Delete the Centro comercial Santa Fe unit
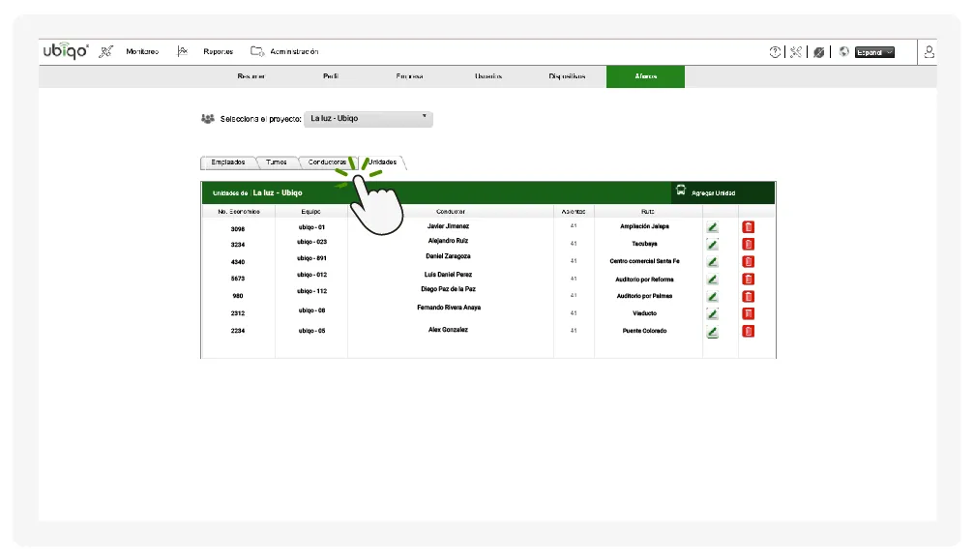Image resolution: width=974 pixels, height=560 pixels. pyautogui.click(x=749, y=262)
